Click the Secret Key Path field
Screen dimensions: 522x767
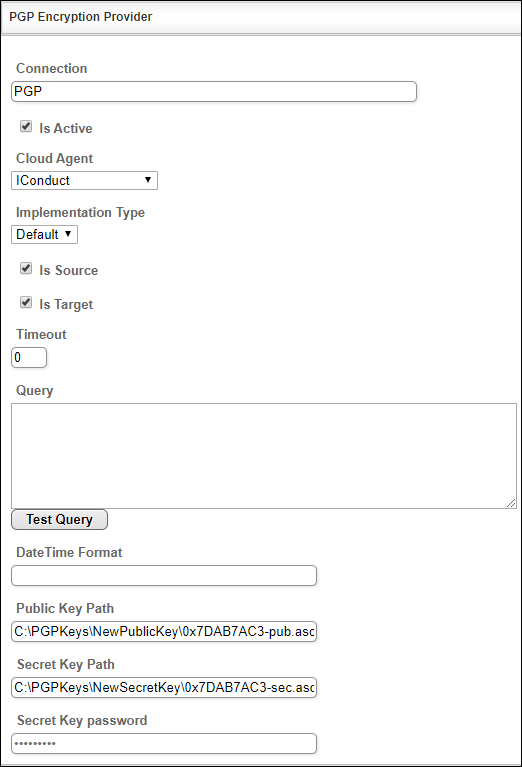(164, 688)
